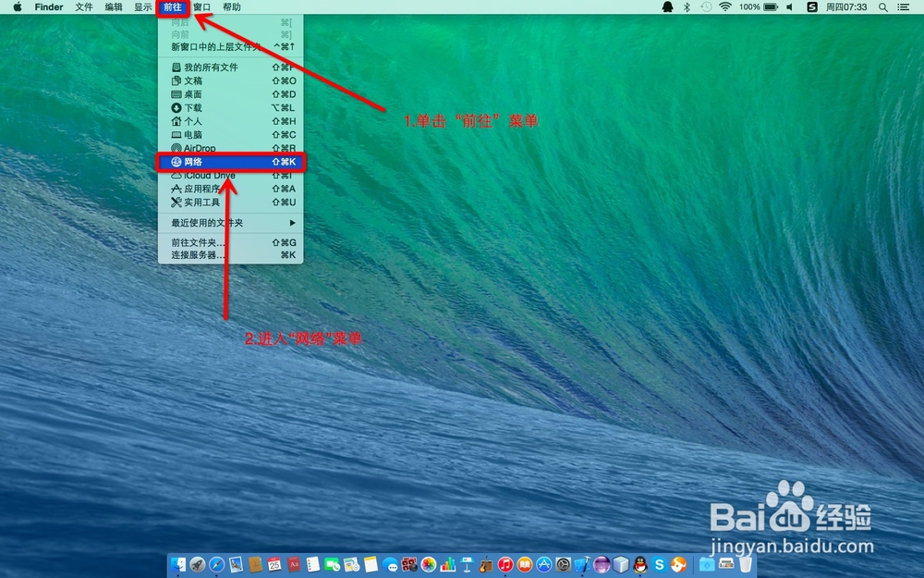The image size is (924, 578).
Task: Open Contacts from the Dock
Action: (255, 564)
